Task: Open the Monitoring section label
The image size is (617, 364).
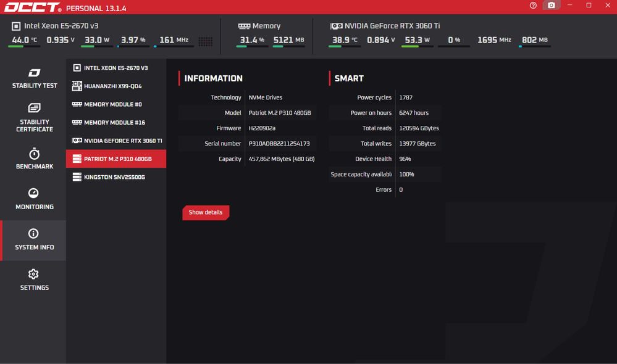Action: point(35,207)
